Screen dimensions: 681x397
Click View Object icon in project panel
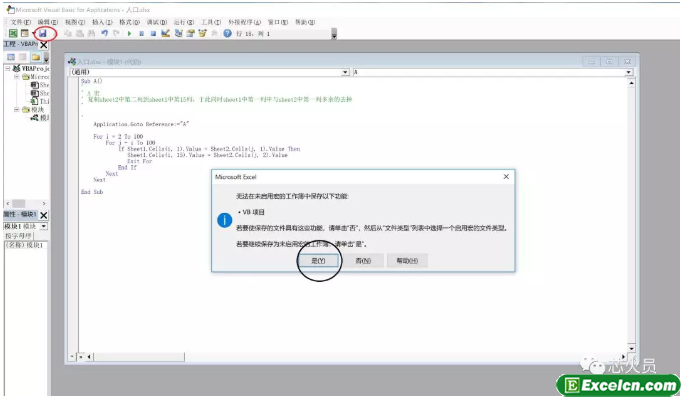[23, 57]
